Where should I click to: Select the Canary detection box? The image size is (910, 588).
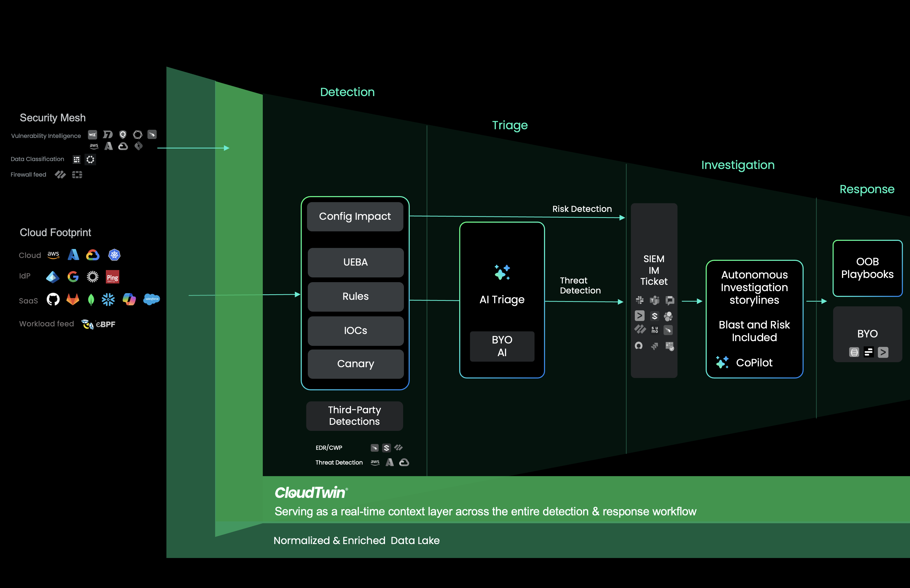click(x=355, y=364)
